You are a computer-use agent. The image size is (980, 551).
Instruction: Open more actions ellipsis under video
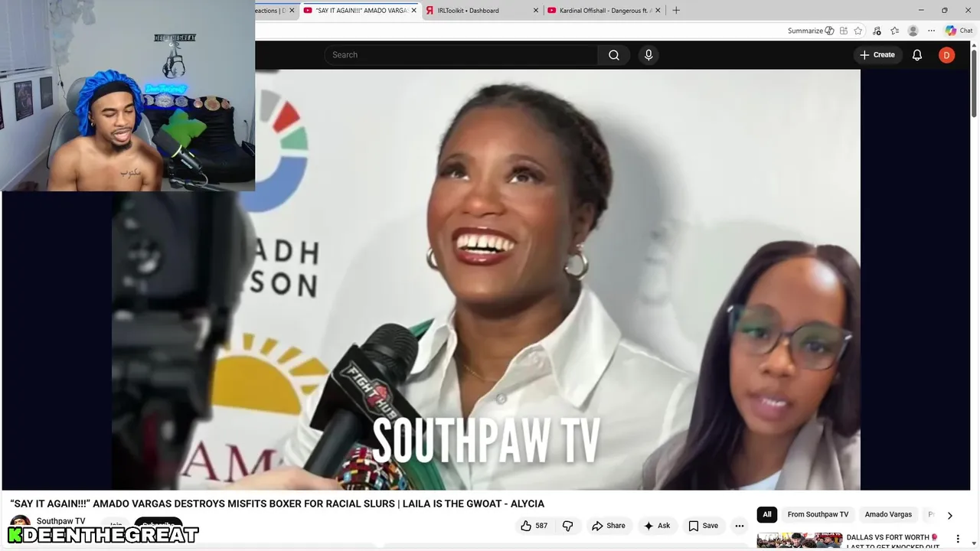click(739, 526)
